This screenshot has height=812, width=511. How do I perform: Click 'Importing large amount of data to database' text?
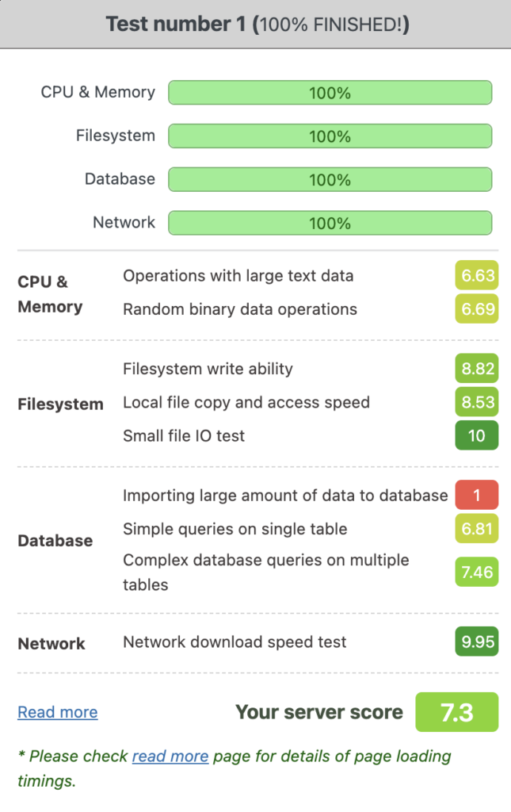click(285, 496)
